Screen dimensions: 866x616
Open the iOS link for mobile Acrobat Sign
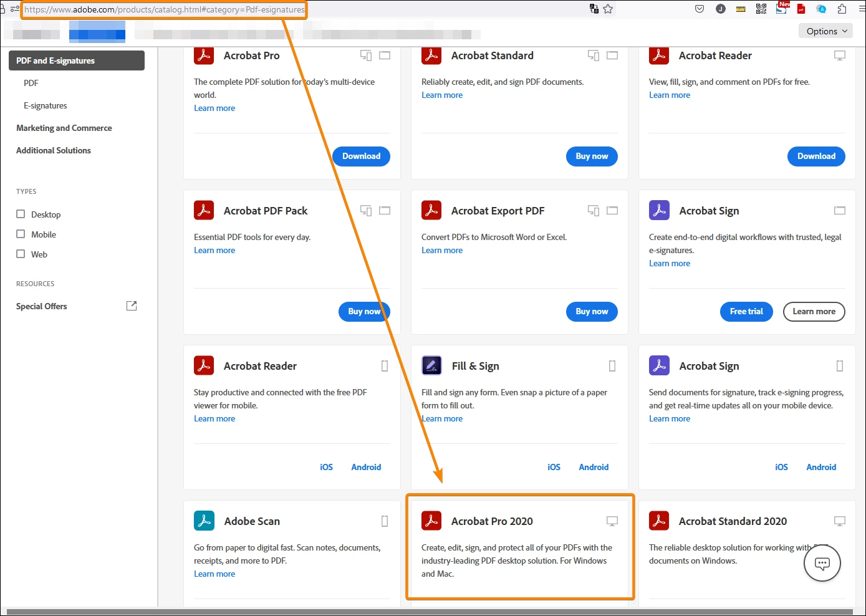coord(782,467)
